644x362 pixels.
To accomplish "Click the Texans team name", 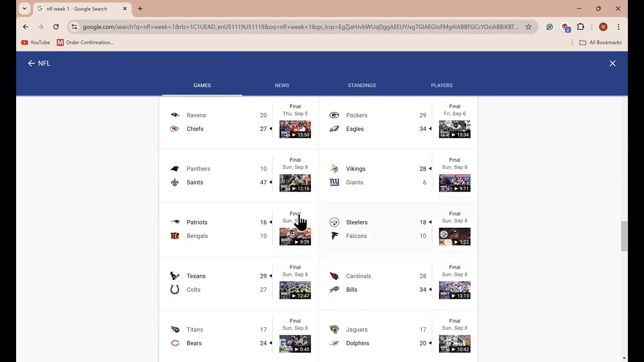I will point(196,276).
